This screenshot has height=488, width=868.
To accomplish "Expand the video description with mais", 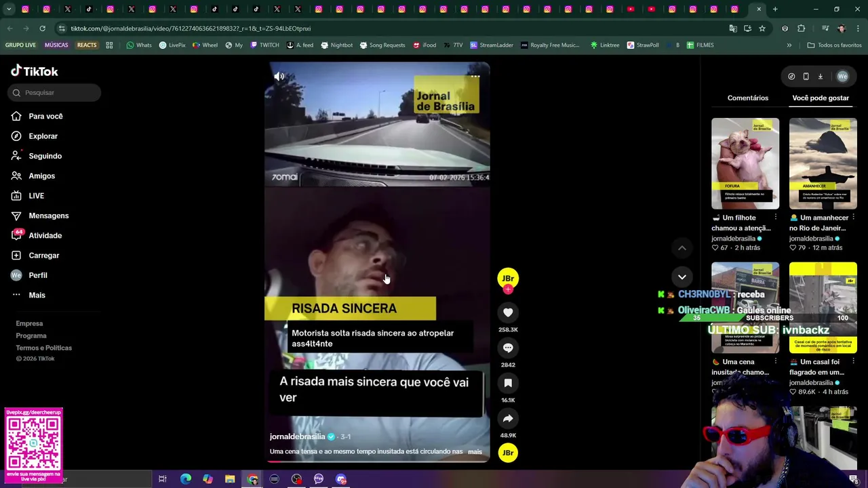I will tap(475, 451).
